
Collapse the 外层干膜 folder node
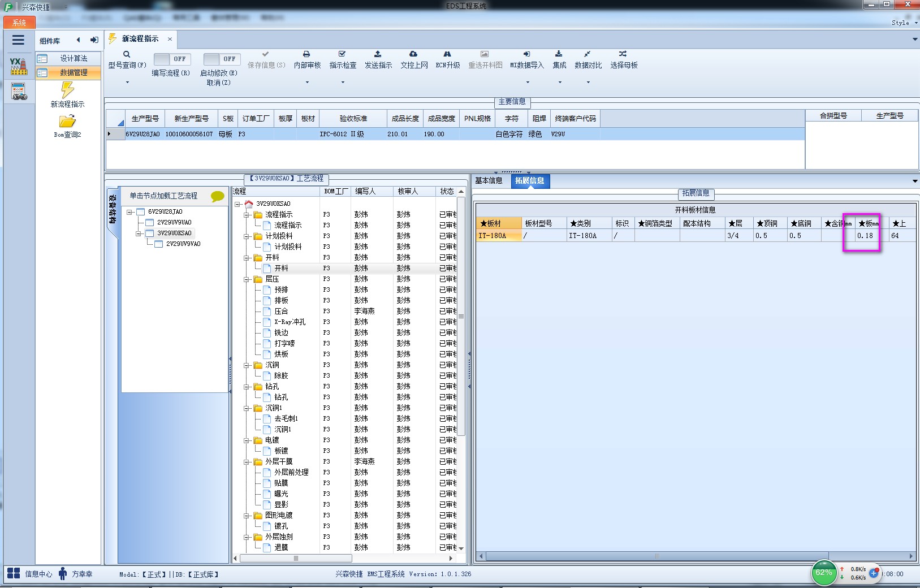(x=247, y=462)
